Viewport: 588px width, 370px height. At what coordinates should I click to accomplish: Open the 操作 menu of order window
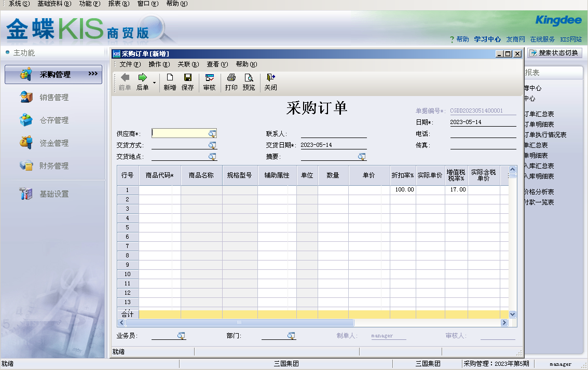click(159, 64)
